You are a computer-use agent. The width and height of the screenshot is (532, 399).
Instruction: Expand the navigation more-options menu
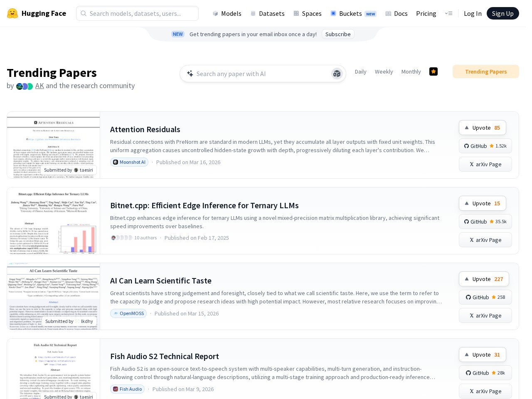[x=448, y=13]
